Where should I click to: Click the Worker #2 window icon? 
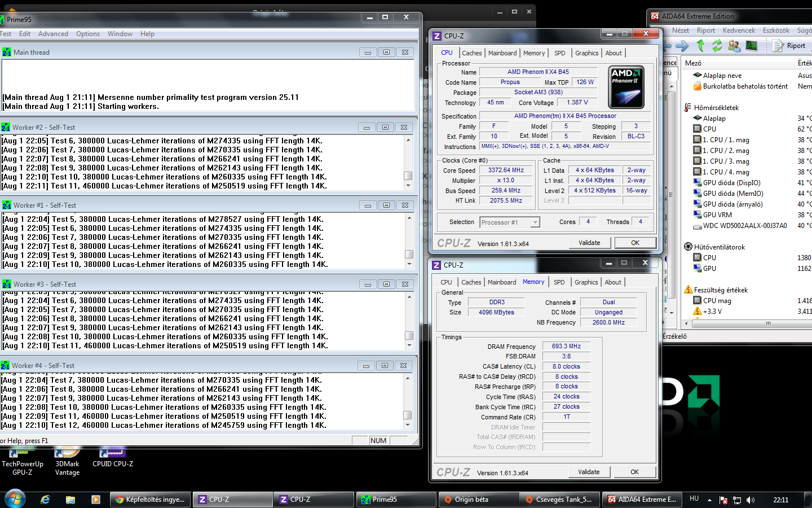pos(6,127)
